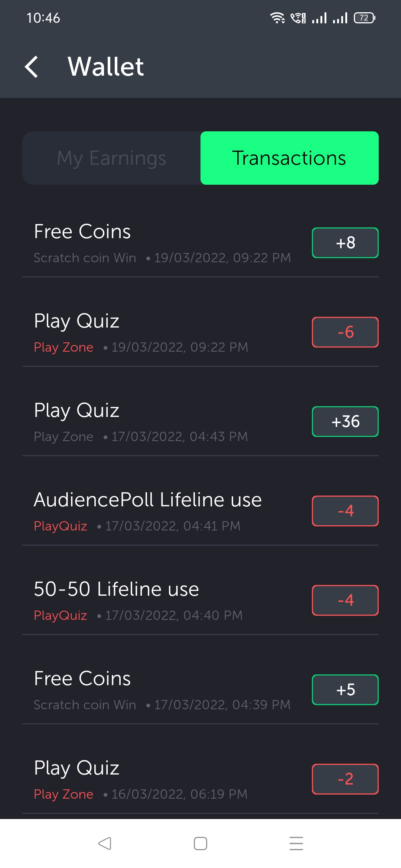The image size is (401, 868).
Task: Tap the battery indicator icon
Action: [364, 18]
